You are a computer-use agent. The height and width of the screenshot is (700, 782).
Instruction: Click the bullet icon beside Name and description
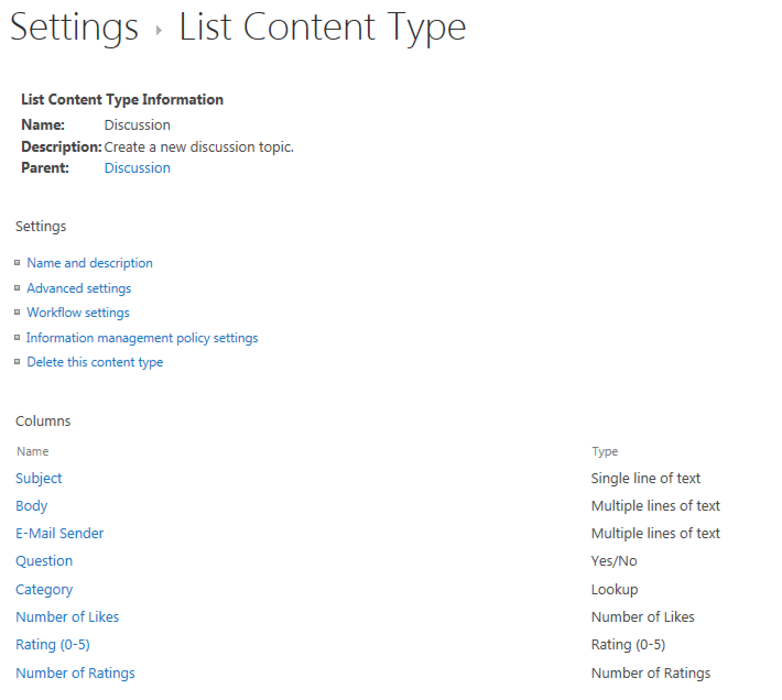(17, 262)
